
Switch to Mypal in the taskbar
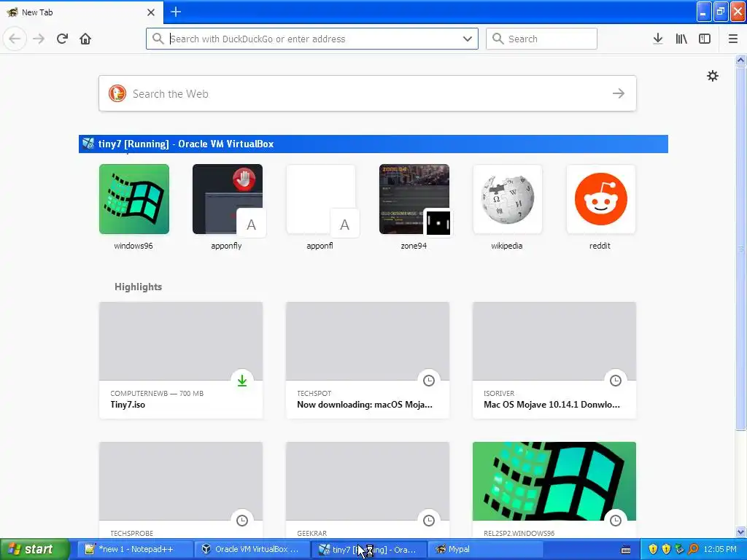pyautogui.click(x=485, y=549)
